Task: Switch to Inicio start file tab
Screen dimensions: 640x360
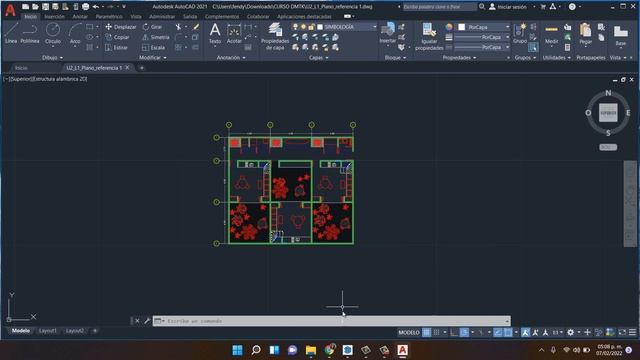Action: [x=21, y=68]
